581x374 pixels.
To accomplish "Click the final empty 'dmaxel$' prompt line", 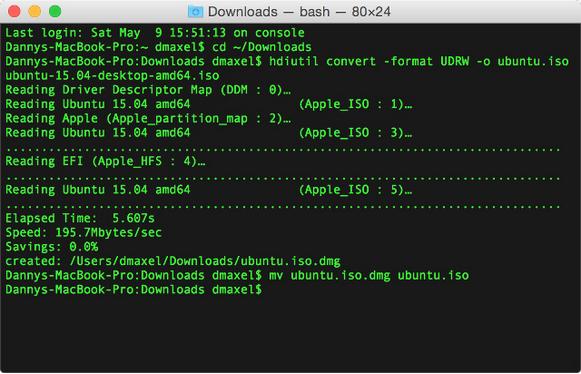I will coord(133,290).
